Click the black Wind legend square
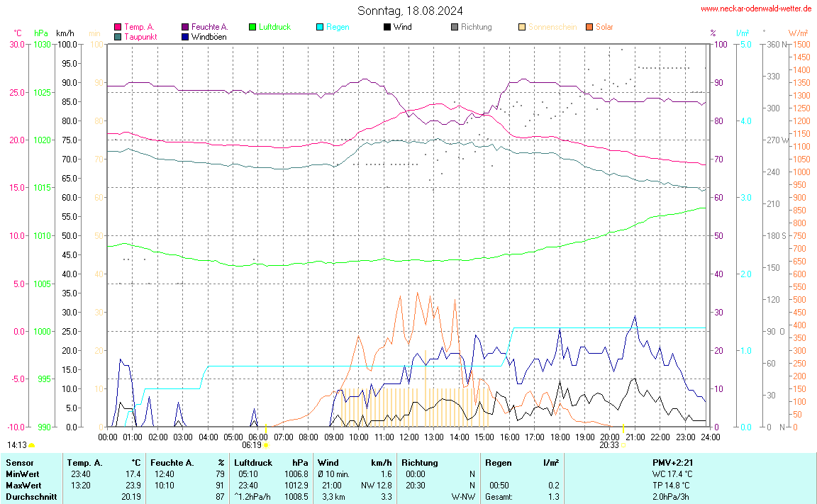This screenshot has height=504, width=817. coord(387,27)
